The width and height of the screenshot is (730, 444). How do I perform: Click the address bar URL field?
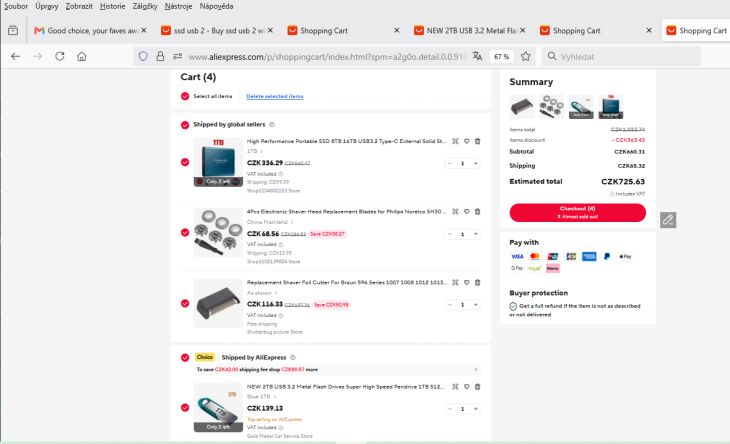[326, 56]
